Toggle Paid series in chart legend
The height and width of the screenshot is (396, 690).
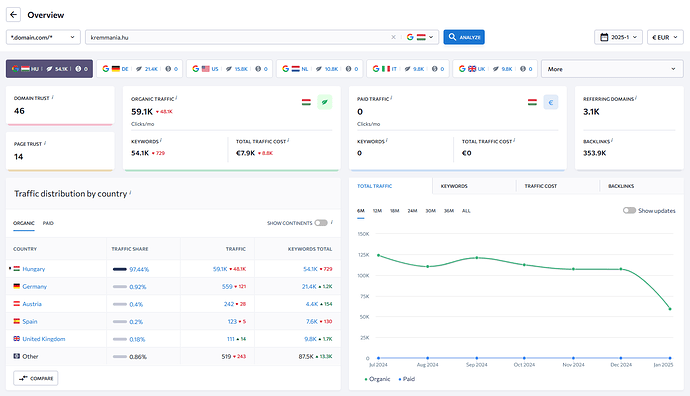click(x=407, y=379)
